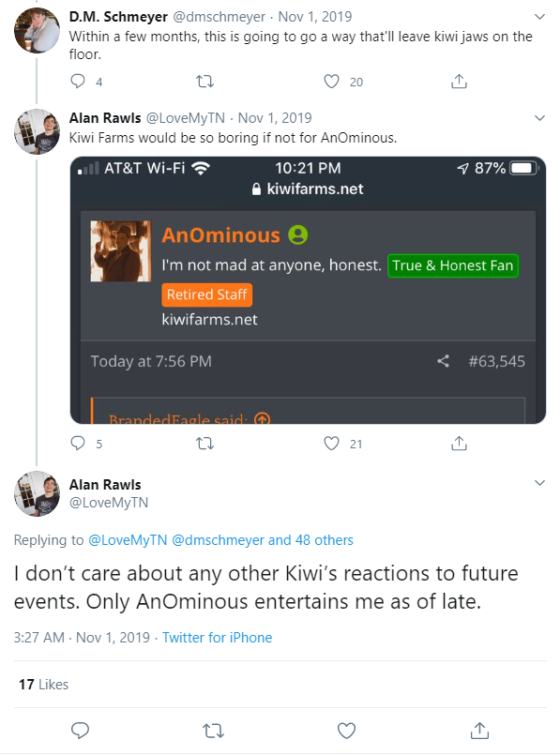Open the chevron menu on the main tweet
The image size is (560, 755).
coord(539,483)
